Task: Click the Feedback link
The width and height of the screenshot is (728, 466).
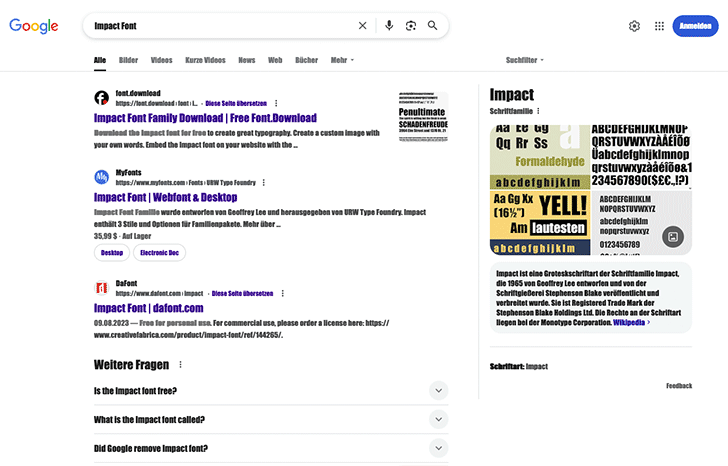Action: coord(679,386)
